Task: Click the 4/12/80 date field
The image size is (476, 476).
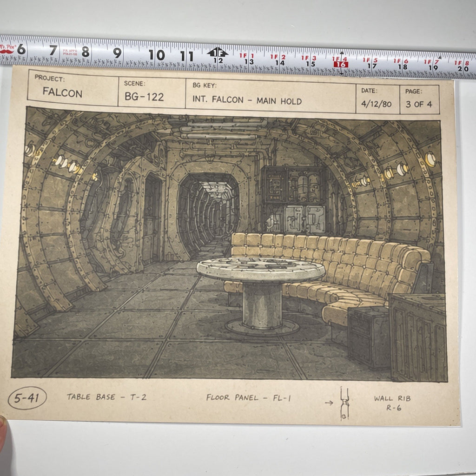Action: (x=376, y=104)
